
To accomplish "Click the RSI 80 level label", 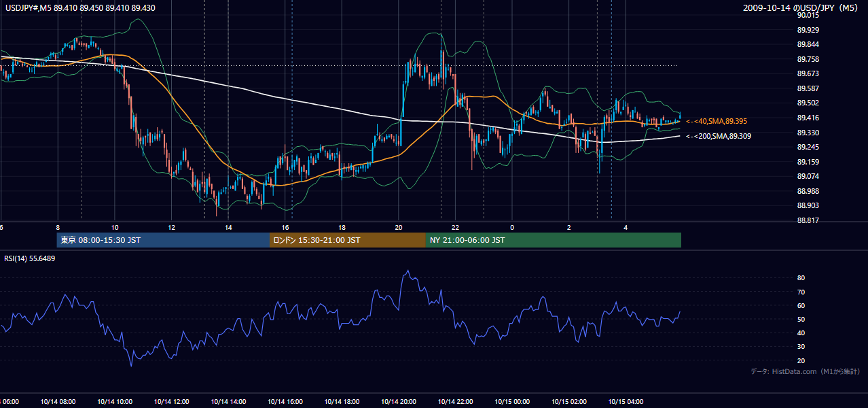I will coord(801,278).
